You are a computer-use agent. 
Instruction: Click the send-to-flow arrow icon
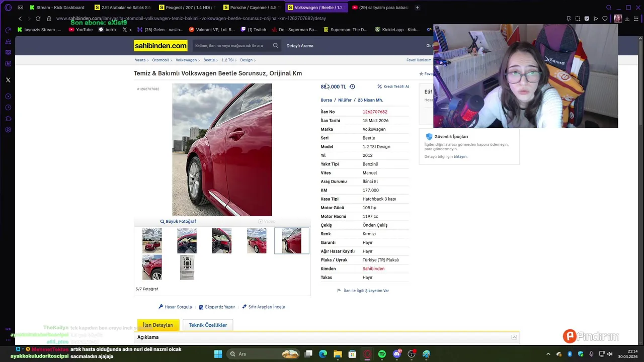point(596,19)
